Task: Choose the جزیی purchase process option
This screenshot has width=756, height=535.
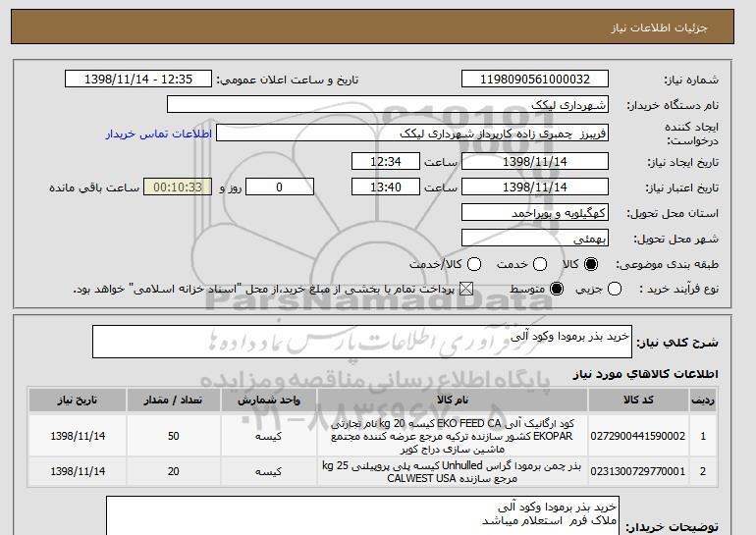Action: coord(615,289)
